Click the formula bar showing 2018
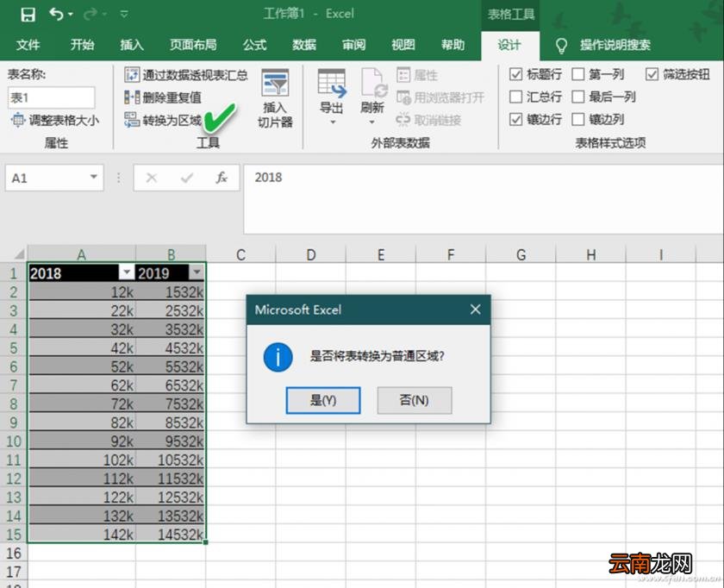724x588 pixels. 484,198
